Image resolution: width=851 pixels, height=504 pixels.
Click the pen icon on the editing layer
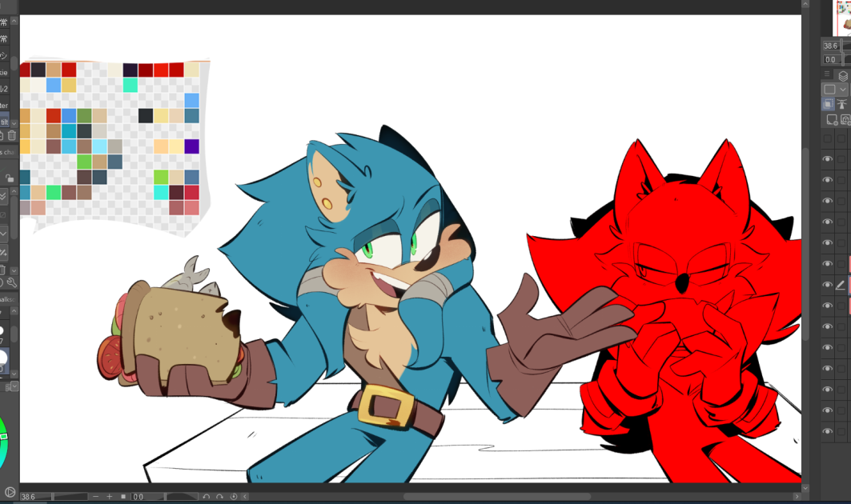point(840,285)
